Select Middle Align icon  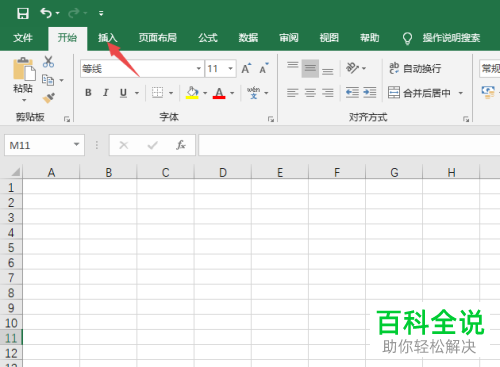tap(310, 68)
